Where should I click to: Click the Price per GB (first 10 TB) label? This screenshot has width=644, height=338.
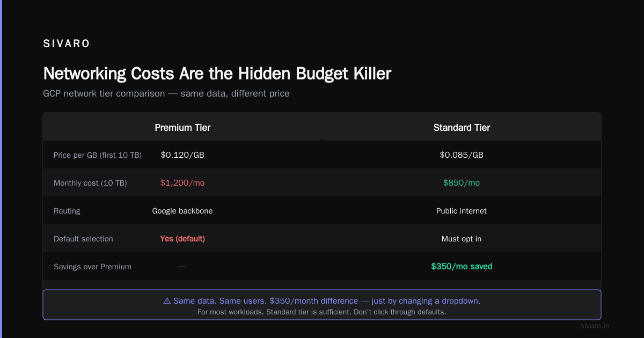pos(98,155)
